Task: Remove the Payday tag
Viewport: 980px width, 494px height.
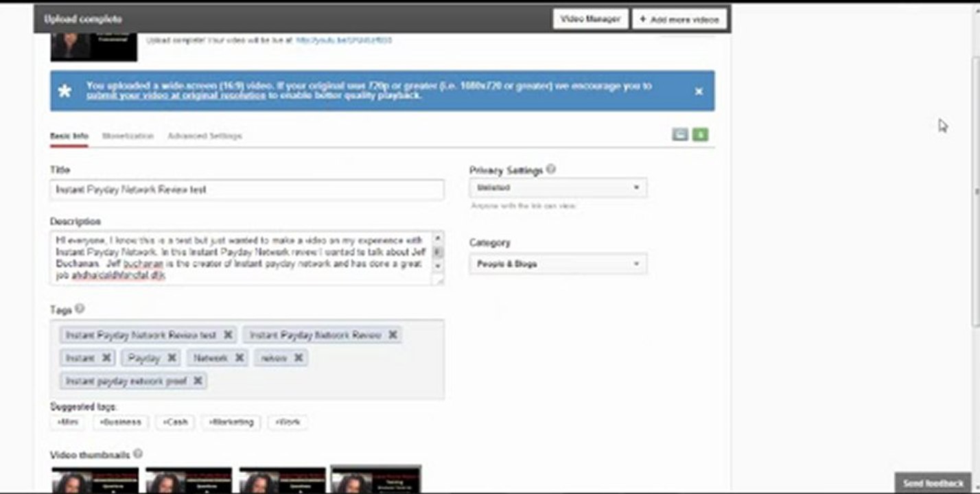Action: pyautogui.click(x=172, y=357)
